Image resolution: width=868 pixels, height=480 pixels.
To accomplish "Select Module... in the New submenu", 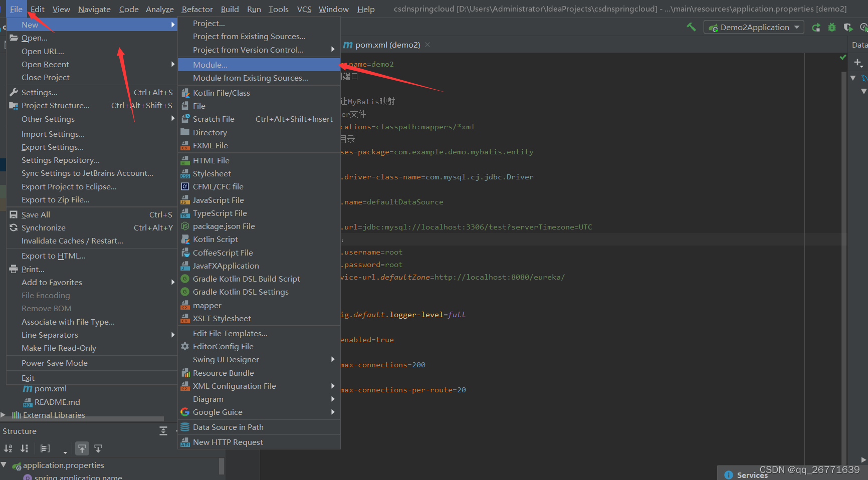I will pos(259,65).
